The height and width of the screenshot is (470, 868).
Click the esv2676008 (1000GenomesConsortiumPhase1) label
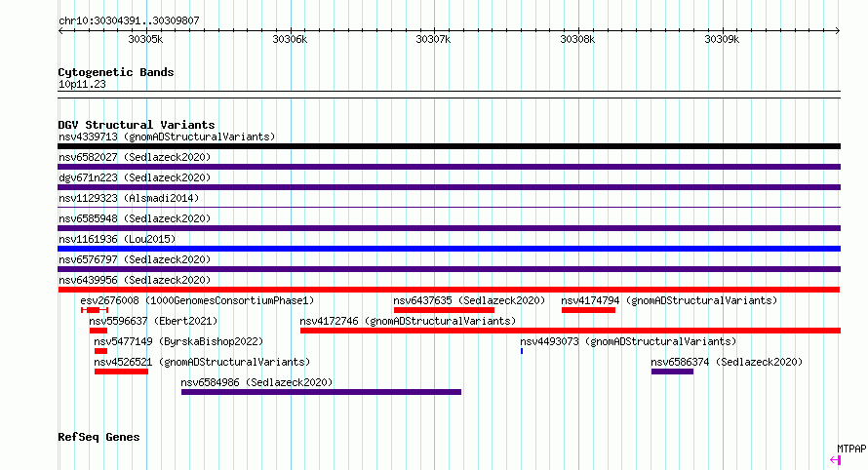coord(197,300)
